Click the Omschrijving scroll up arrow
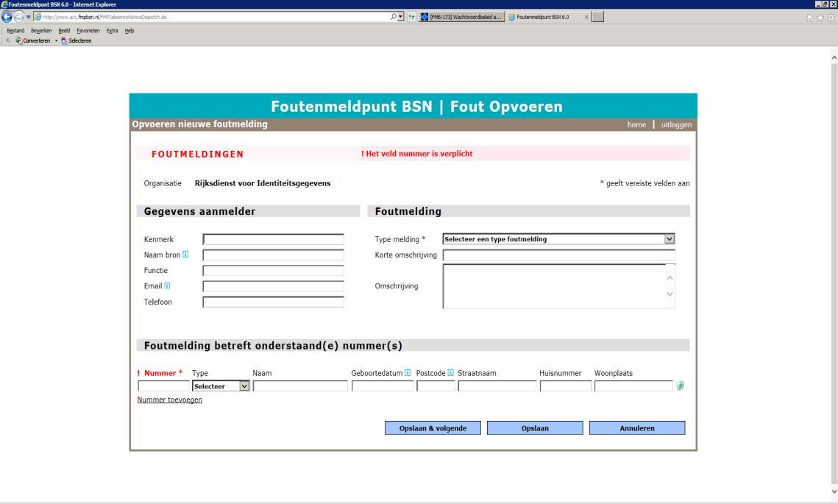The image size is (838, 504). [x=670, y=278]
